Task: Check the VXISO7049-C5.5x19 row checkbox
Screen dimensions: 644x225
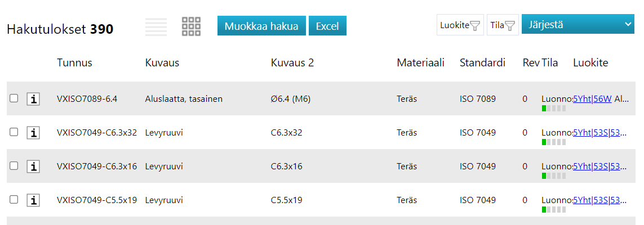Action: [x=14, y=200]
